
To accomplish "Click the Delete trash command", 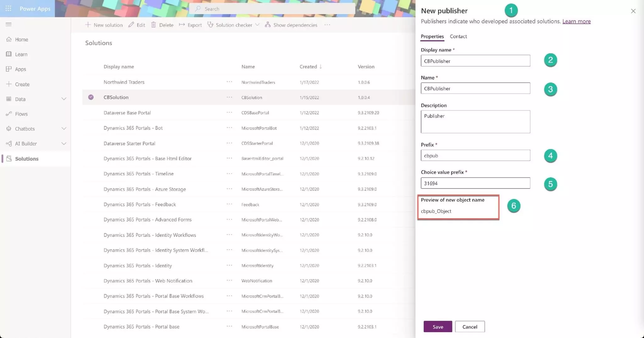I will click(162, 25).
